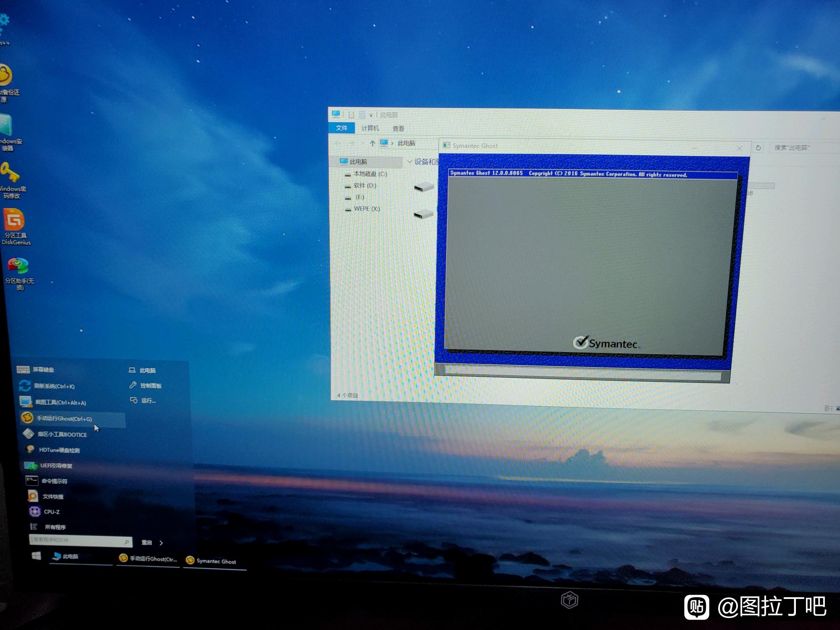The width and height of the screenshot is (840, 630).
Task: Open 分区工具 DiskGenius desktop icon
Action: [15, 227]
